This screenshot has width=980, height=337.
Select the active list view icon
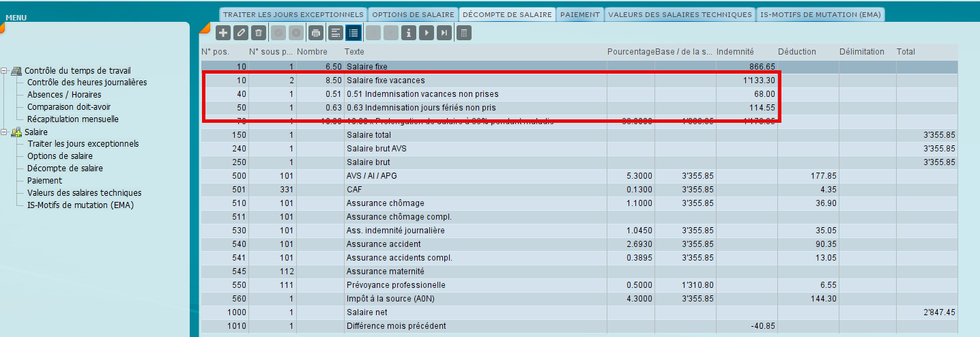(353, 32)
